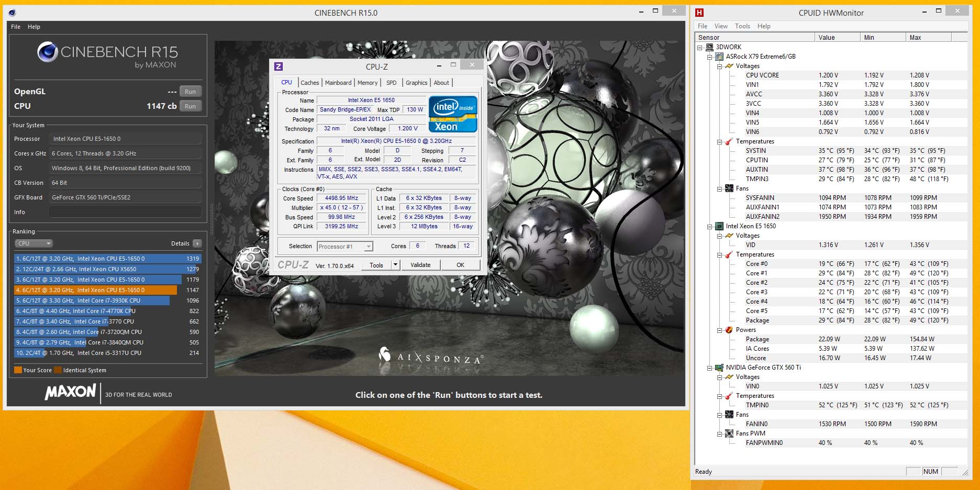Click the Identical System brown legend swatch
Image resolution: width=980 pixels, height=490 pixels.
(58, 370)
